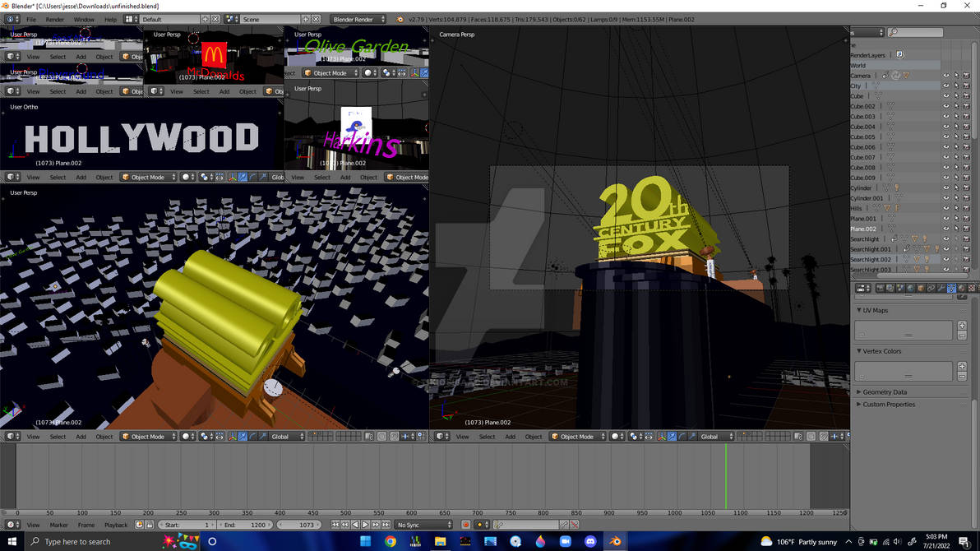Image resolution: width=980 pixels, height=551 pixels.
Task: Toggle visibility eye for Cylinder
Action: tap(945, 188)
